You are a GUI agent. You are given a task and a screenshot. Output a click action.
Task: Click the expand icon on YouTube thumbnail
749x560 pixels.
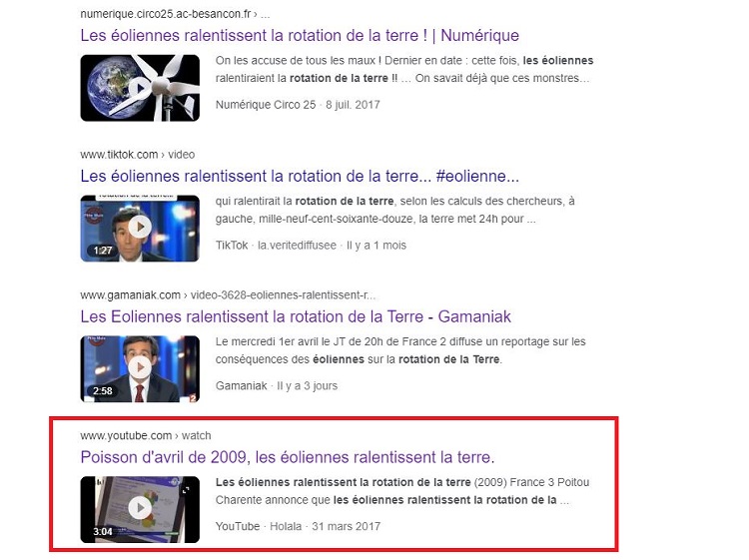pos(186,489)
